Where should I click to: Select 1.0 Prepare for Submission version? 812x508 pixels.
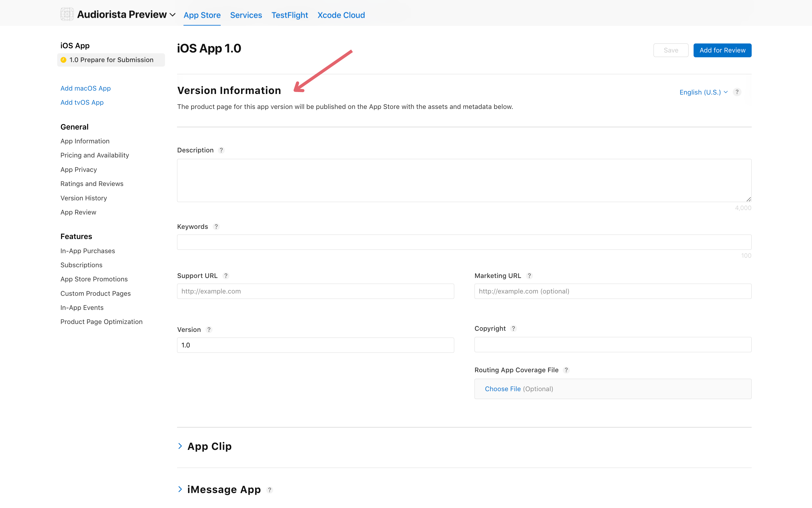point(111,60)
